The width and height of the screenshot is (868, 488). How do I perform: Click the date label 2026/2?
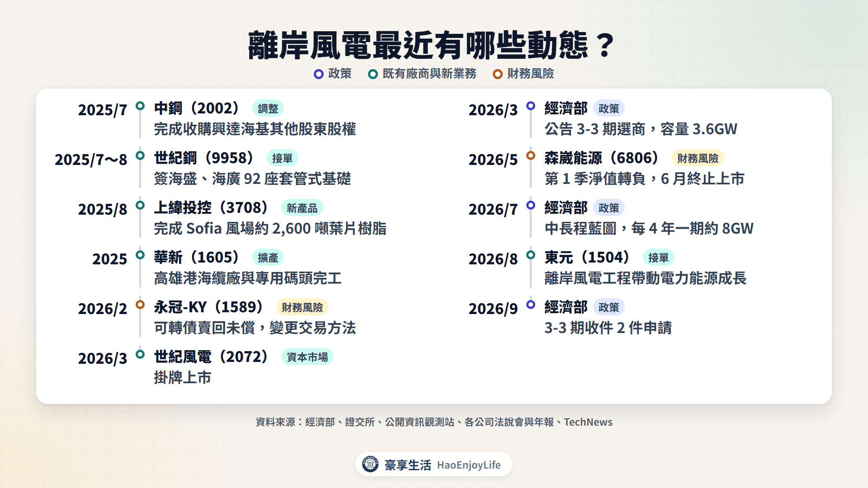(x=103, y=309)
